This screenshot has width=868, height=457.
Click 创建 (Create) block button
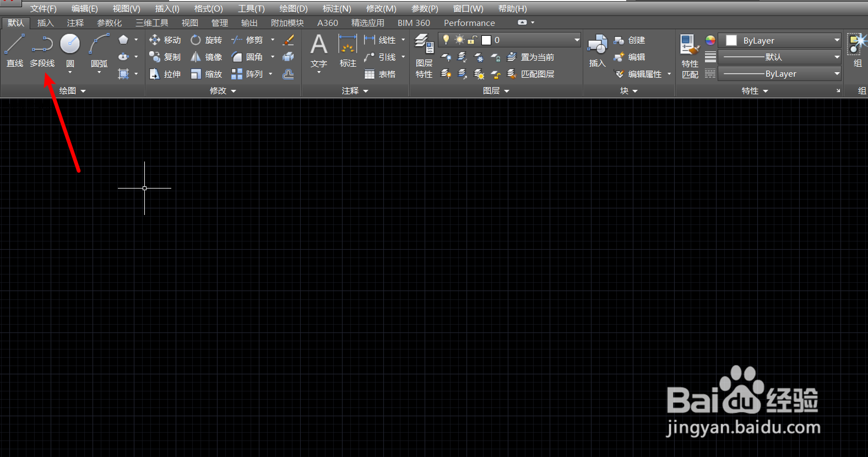pos(630,40)
